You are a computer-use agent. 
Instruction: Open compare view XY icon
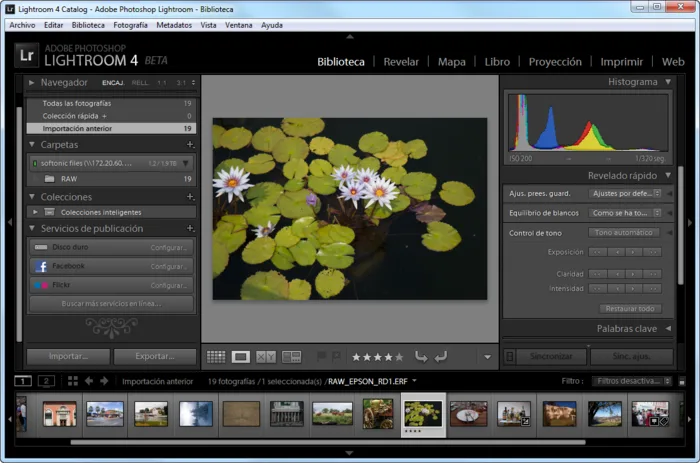tap(266, 356)
